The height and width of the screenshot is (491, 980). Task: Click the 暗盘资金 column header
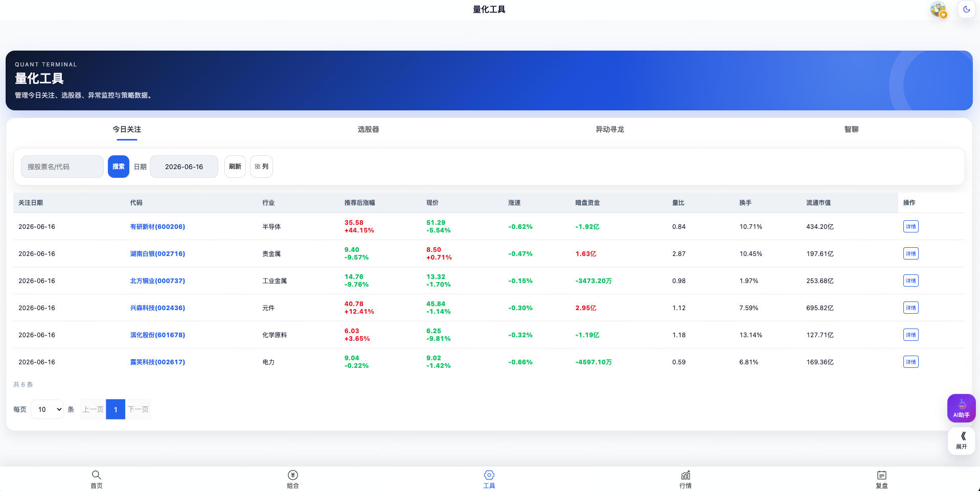click(x=587, y=203)
